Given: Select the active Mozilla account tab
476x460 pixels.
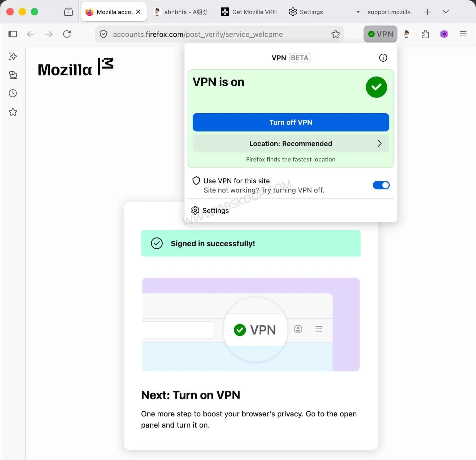Looking at the screenshot, I should point(114,12).
